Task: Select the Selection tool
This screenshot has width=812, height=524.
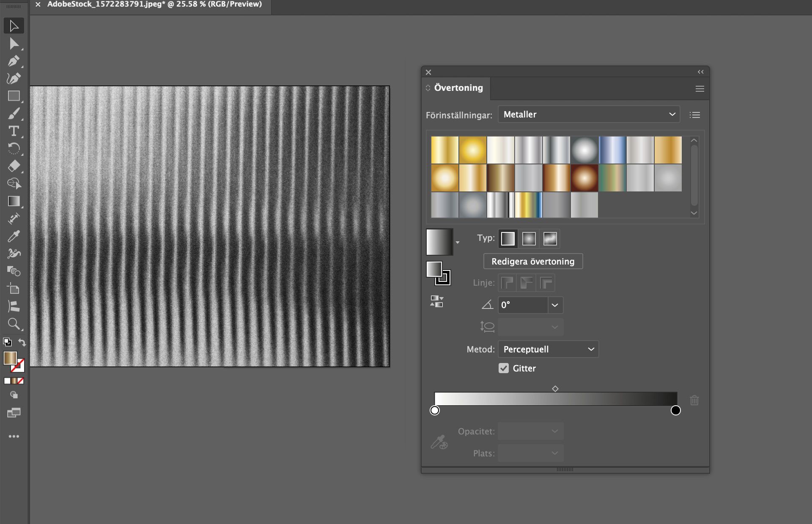Action: pos(14,25)
